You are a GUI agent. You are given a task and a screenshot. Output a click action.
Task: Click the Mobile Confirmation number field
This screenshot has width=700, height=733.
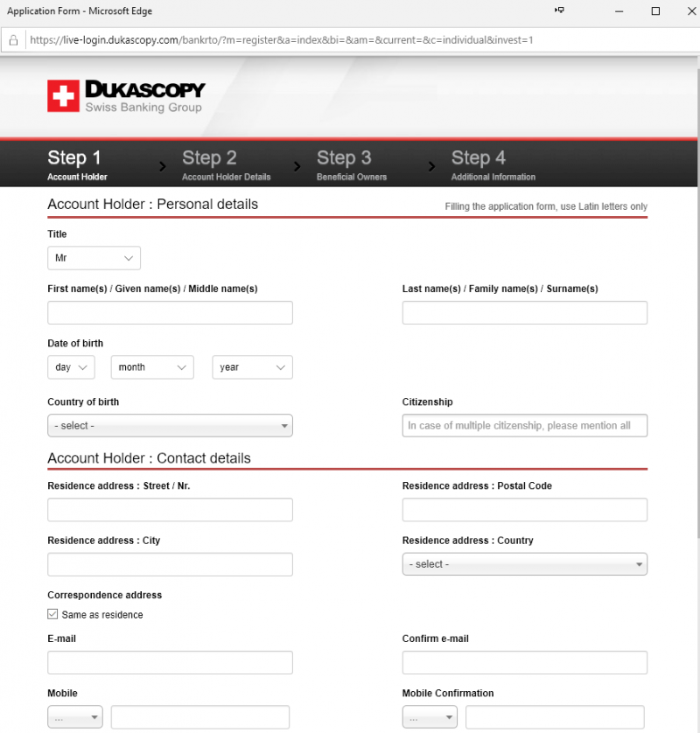click(x=555, y=717)
